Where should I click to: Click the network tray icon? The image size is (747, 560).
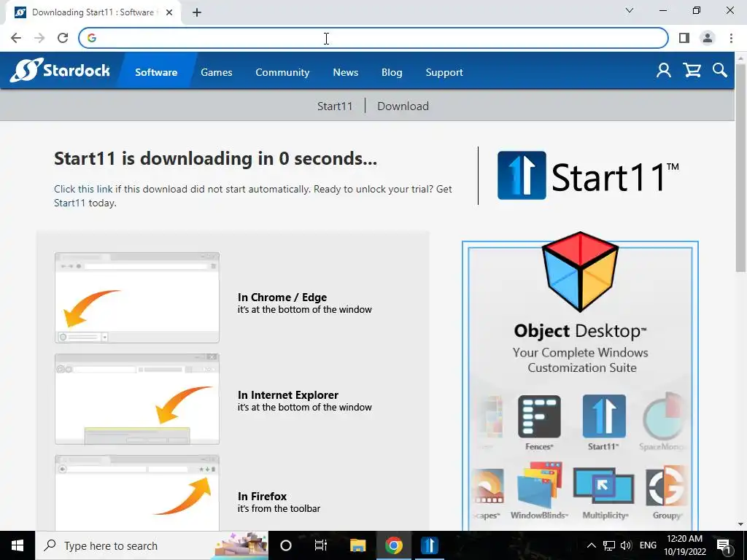pos(609,545)
